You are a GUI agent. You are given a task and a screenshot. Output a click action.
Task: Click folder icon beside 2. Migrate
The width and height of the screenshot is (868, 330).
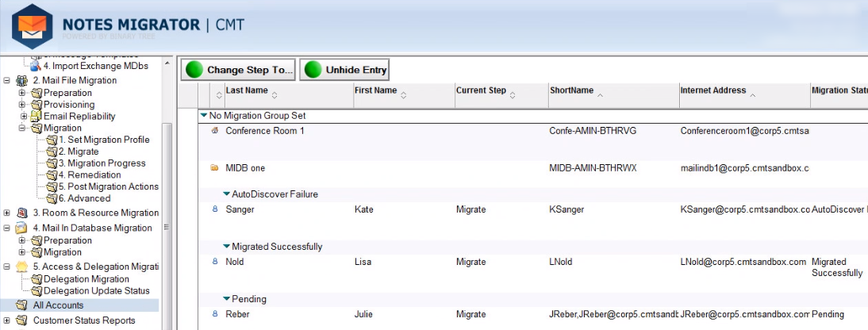pos(52,152)
